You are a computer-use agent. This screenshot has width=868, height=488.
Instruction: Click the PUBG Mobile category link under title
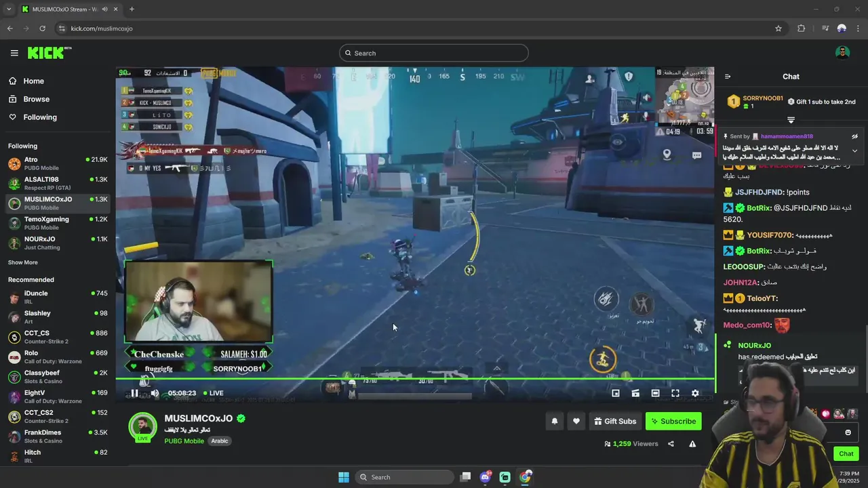coord(184,441)
